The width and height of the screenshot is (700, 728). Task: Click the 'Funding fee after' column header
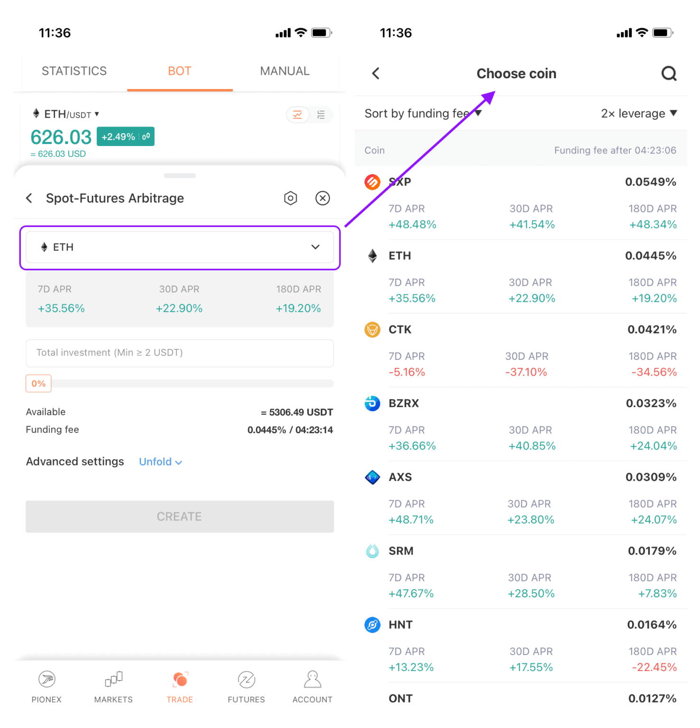(615, 150)
